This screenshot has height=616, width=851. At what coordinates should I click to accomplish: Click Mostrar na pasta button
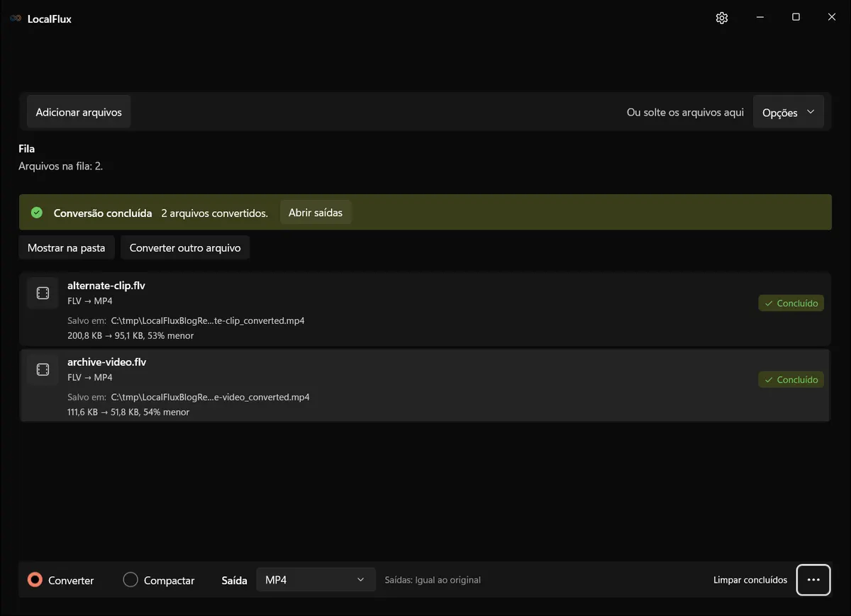click(x=66, y=248)
